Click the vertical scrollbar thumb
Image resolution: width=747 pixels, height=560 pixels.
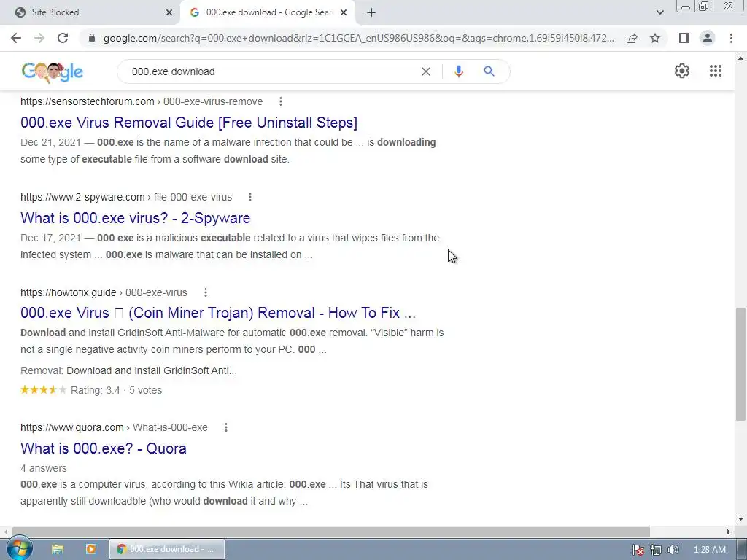pos(740,364)
